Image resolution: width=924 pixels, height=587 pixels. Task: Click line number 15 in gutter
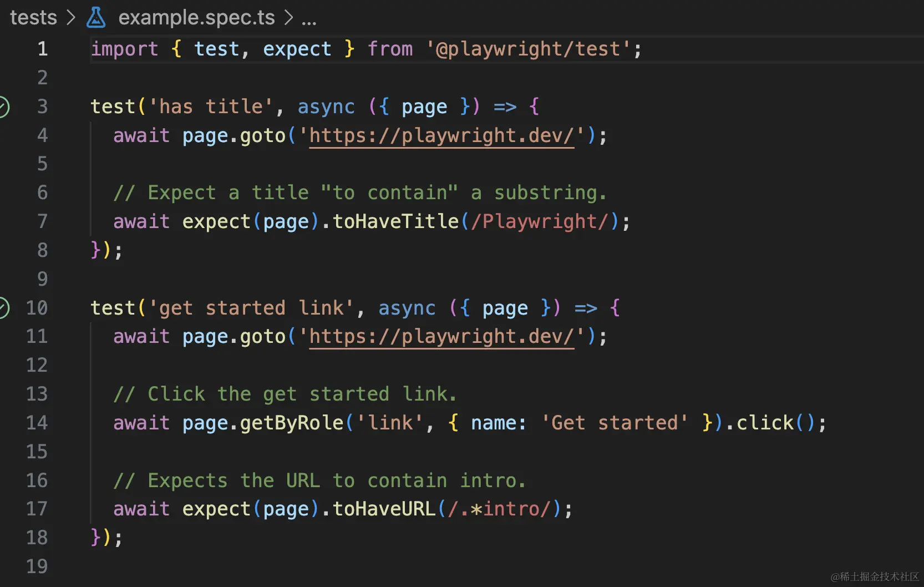[37, 452]
